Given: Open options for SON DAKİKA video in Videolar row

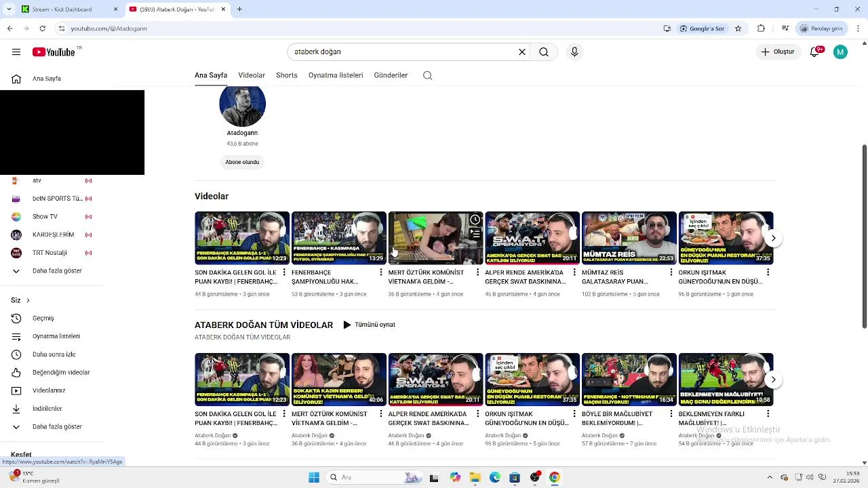Looking at the screenshot, I should [x=283, y=272].
